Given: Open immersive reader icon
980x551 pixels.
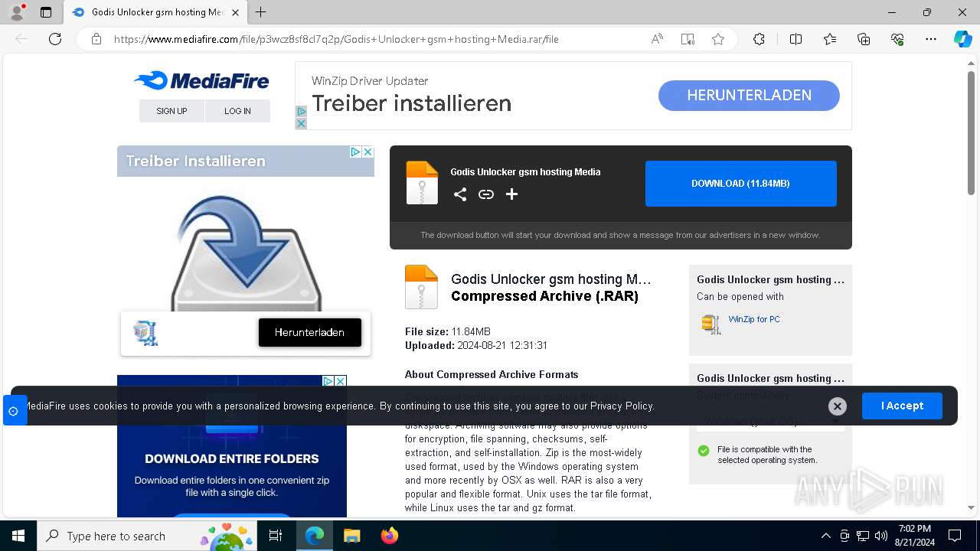Looking at the screenshot, I should [688, 39].
